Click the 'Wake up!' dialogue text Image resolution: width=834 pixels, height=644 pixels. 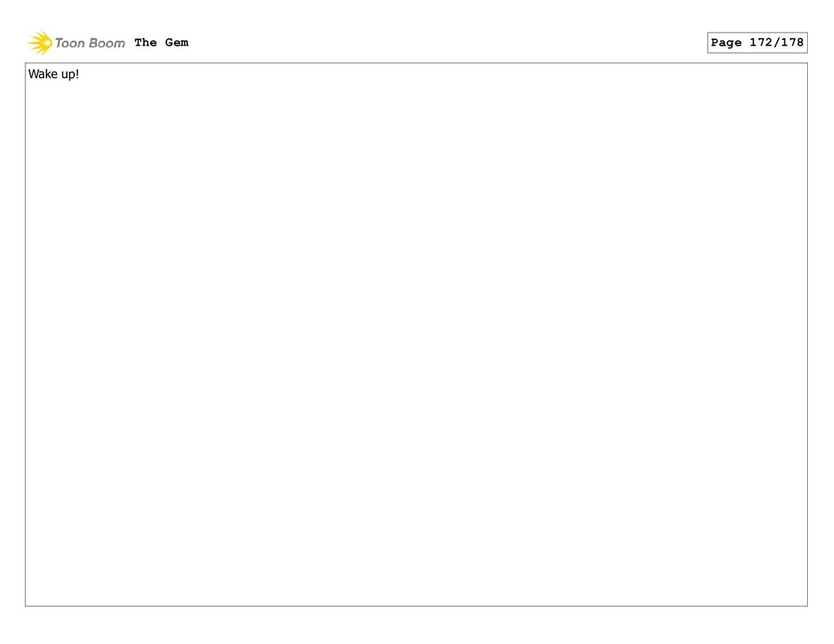54,74
